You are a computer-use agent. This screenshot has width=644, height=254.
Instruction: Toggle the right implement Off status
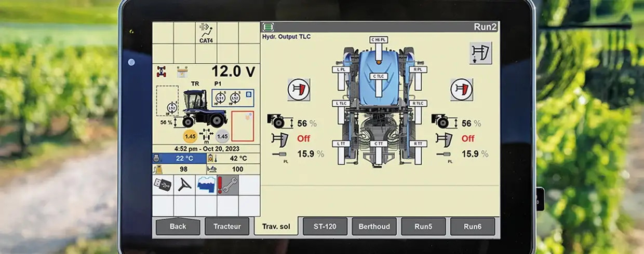[468, 138]
